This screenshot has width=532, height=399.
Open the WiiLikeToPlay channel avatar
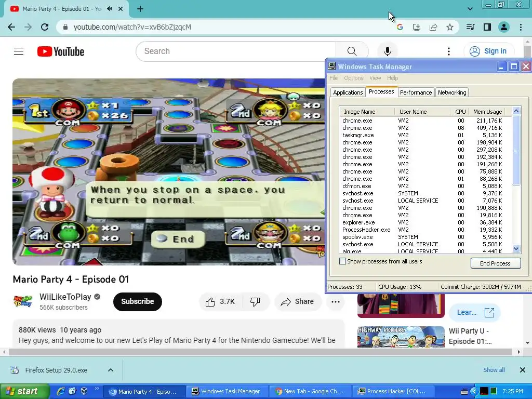coord(23,301)
